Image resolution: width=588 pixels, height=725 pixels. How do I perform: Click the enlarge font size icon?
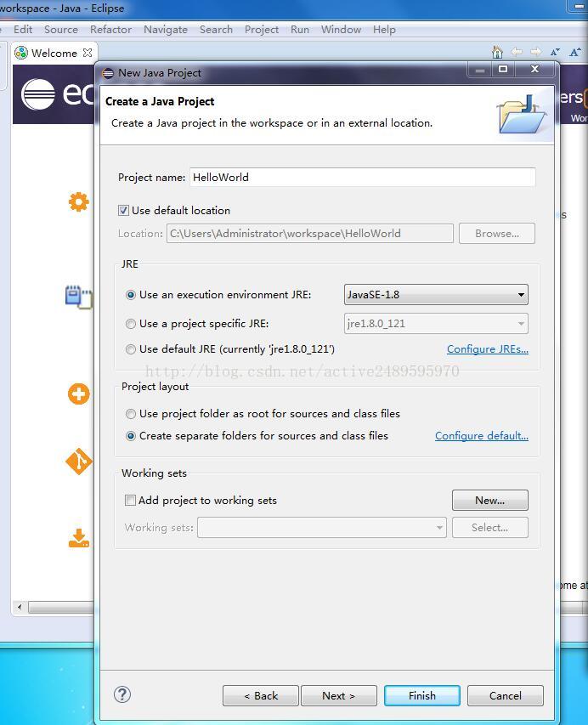click(575, 52)
